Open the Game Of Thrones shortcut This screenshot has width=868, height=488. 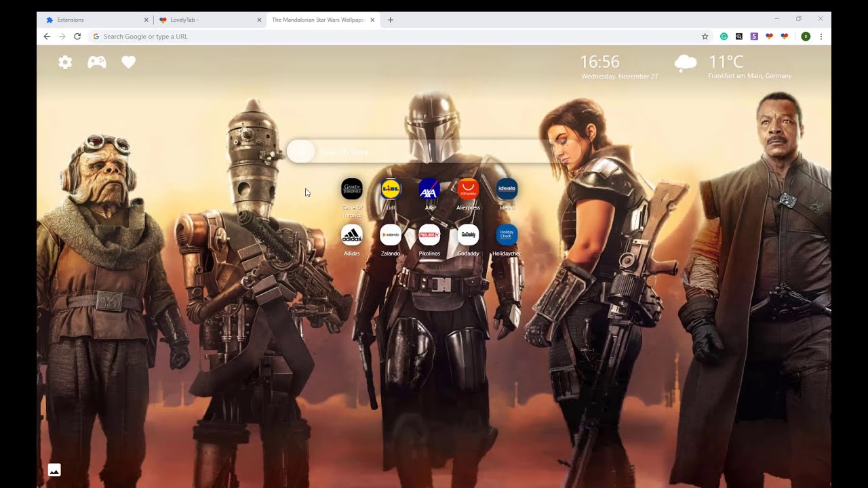(x=352, y=189)
